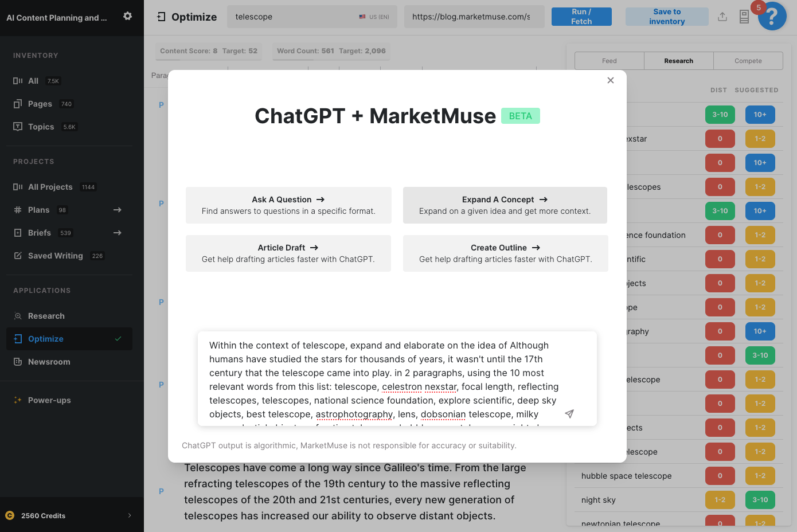Click the DIST column header
Viewport: 797px width, 532px height.
(x=718, y=90)
